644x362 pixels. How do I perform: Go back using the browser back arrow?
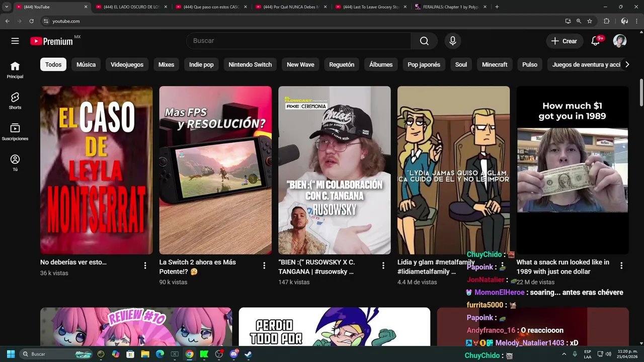click(8, 21)
